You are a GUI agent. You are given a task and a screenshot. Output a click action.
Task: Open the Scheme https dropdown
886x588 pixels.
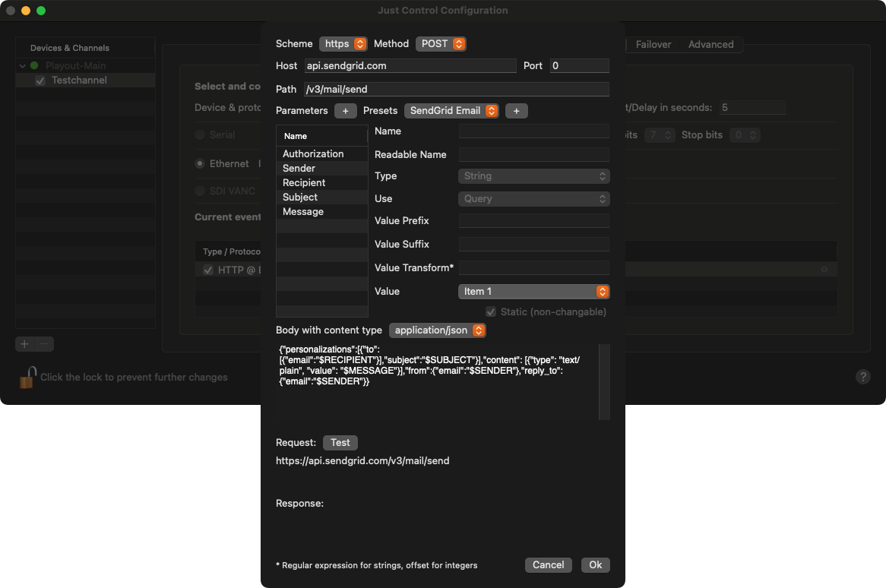click(x=343, y=44)
